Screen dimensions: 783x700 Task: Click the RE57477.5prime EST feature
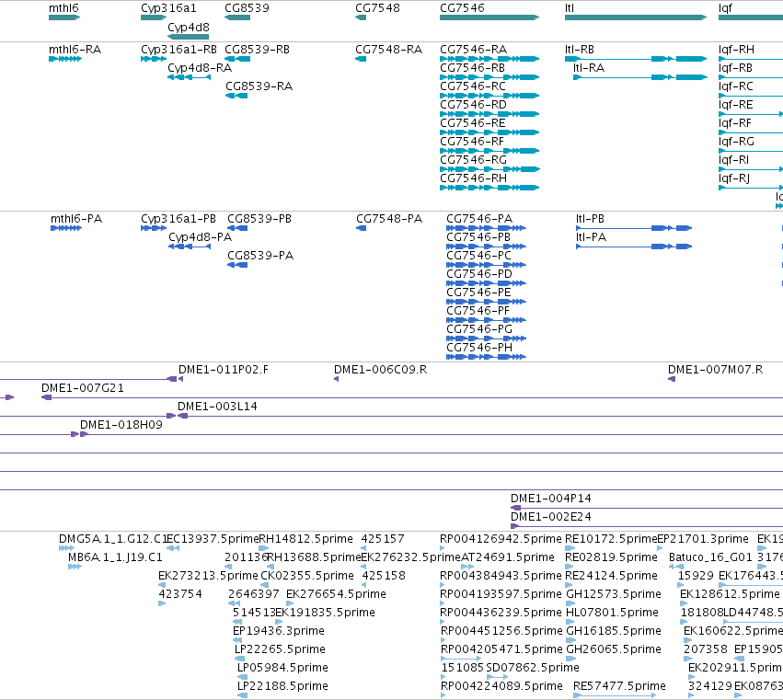tap(615, 695)
